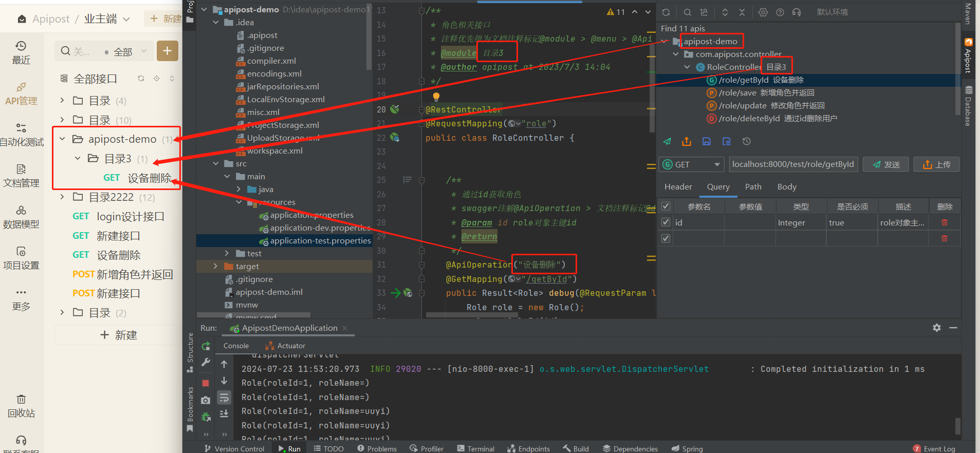The image size is (980, 453).
Task: Click the request URL input field
Action: click(x=793, y=164)
